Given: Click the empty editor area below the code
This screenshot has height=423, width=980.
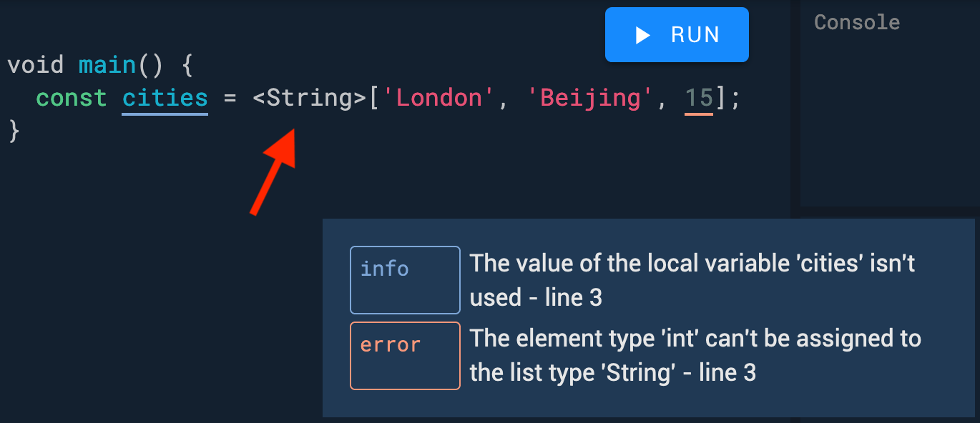Looking at the screenshot, I should click(157, 300).
